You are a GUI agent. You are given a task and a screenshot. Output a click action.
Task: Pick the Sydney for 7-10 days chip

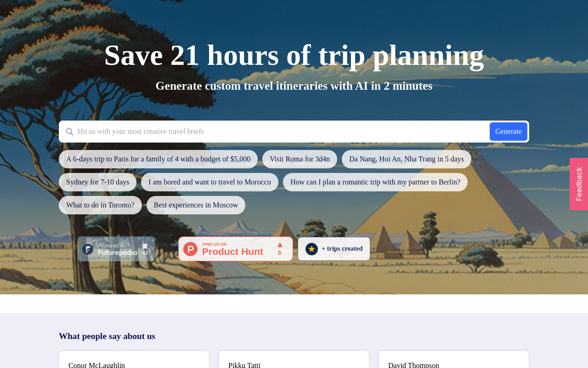click(x=97, y=182)
